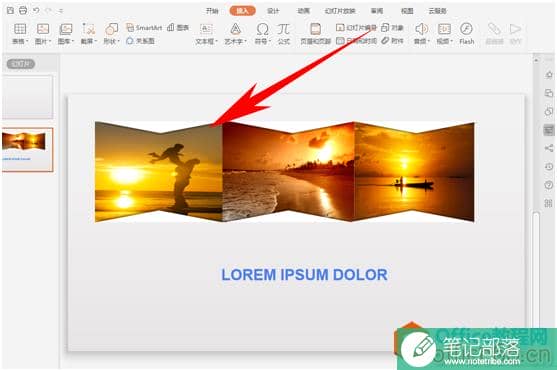
Task: Select the sunset slide thumbnail
Action: pos(27,149)
